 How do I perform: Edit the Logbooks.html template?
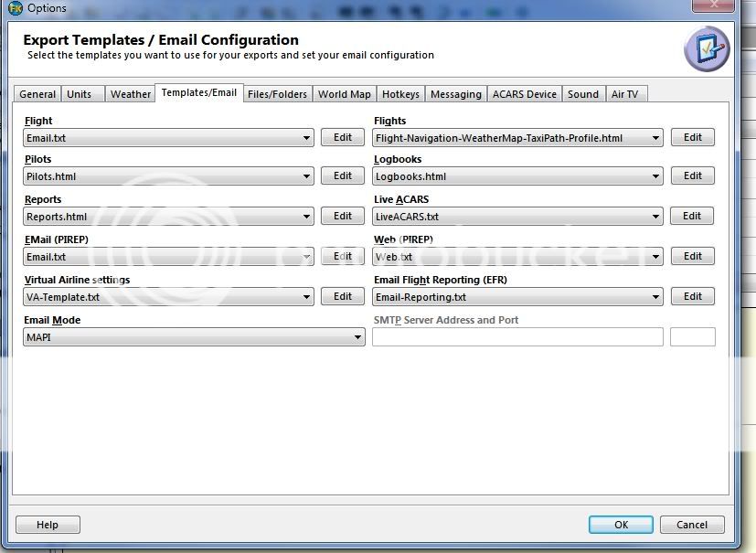(692, 175)
